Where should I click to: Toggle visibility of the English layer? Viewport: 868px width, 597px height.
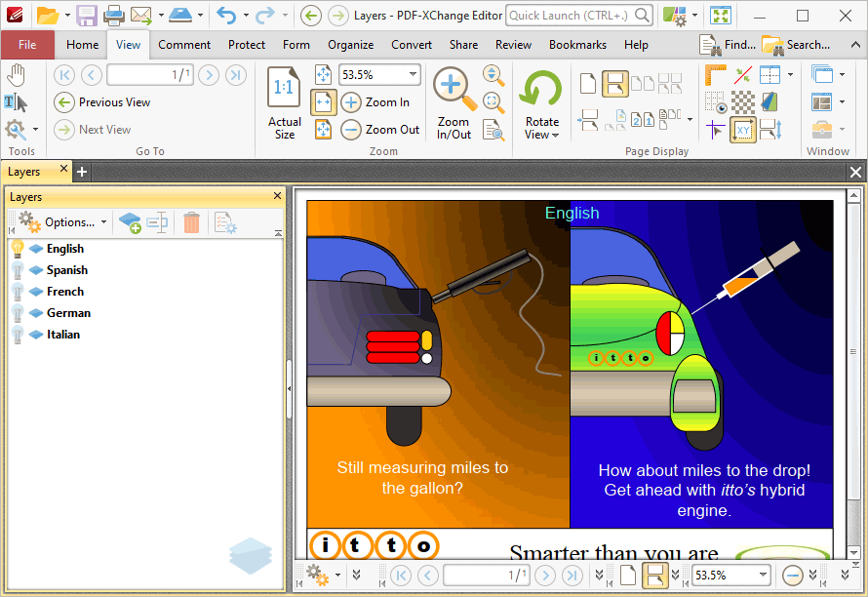(18, 249)
